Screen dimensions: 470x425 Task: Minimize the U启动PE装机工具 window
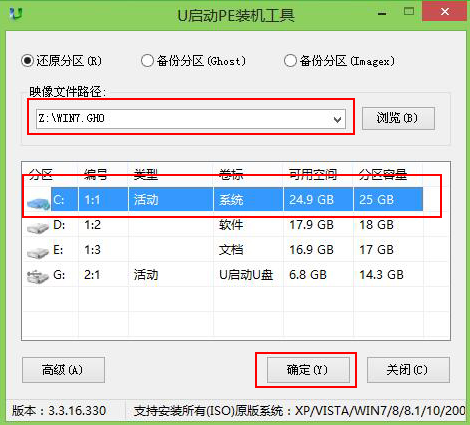[x=382, y=14]
